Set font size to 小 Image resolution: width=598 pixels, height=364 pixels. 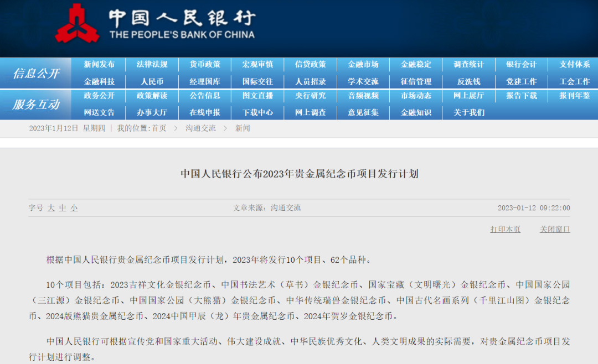coord(74,208)
